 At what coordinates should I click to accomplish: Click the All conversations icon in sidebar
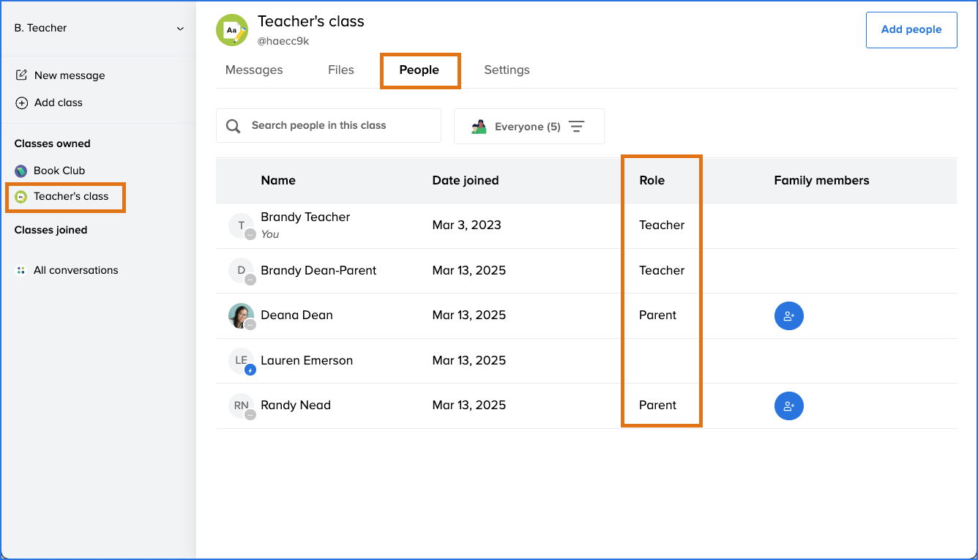click(21, 270)
